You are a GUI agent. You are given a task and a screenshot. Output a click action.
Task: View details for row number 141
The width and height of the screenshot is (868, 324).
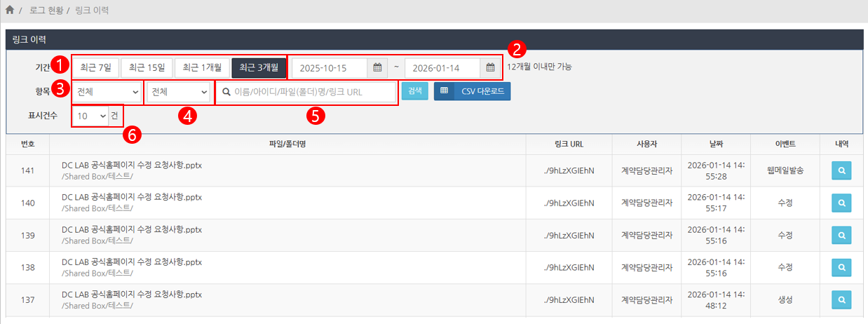pos(841,170)
